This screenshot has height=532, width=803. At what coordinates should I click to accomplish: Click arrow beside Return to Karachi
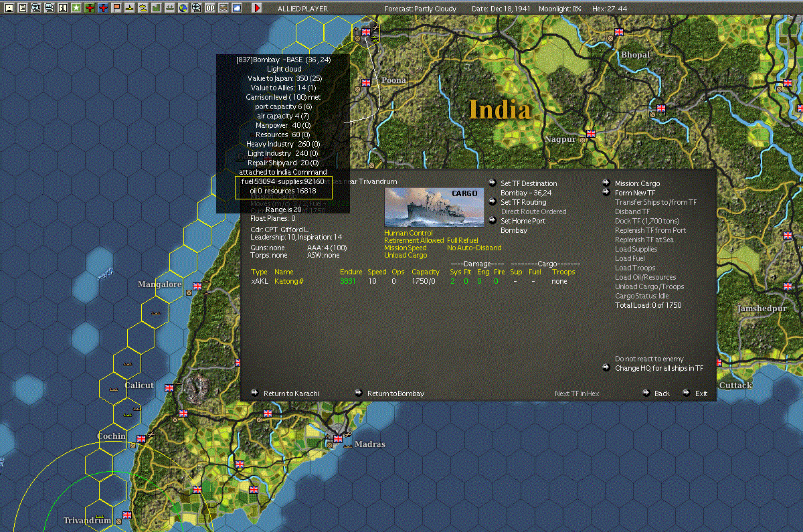254,393
